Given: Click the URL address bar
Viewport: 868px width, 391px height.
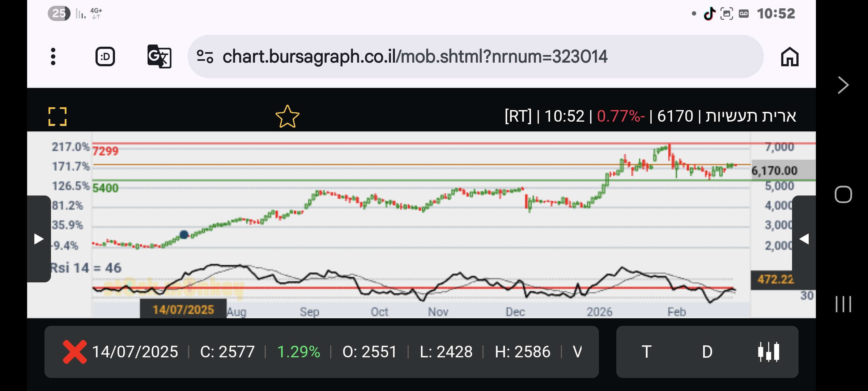Looking at the screenshot, I should [x=414, y=56].
